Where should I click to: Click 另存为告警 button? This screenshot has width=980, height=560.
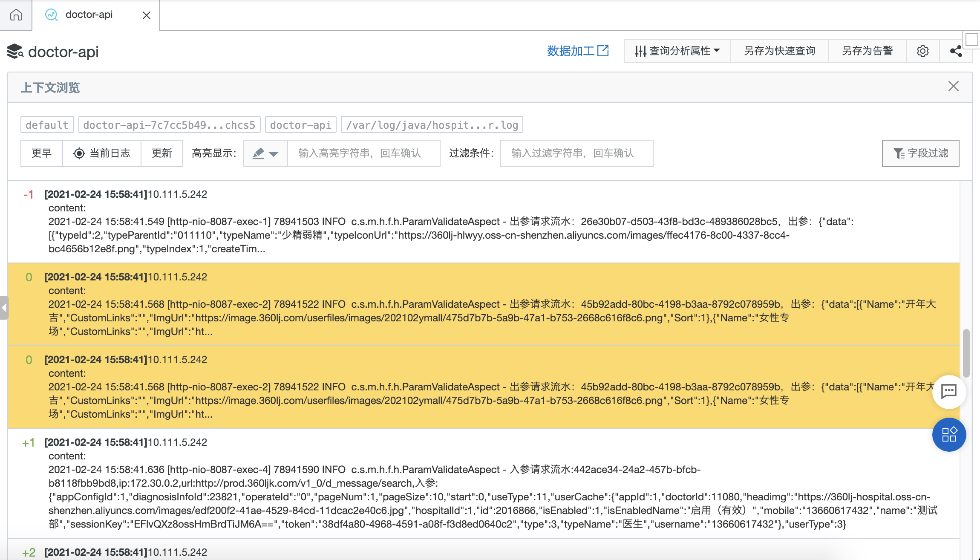point(867,51)
